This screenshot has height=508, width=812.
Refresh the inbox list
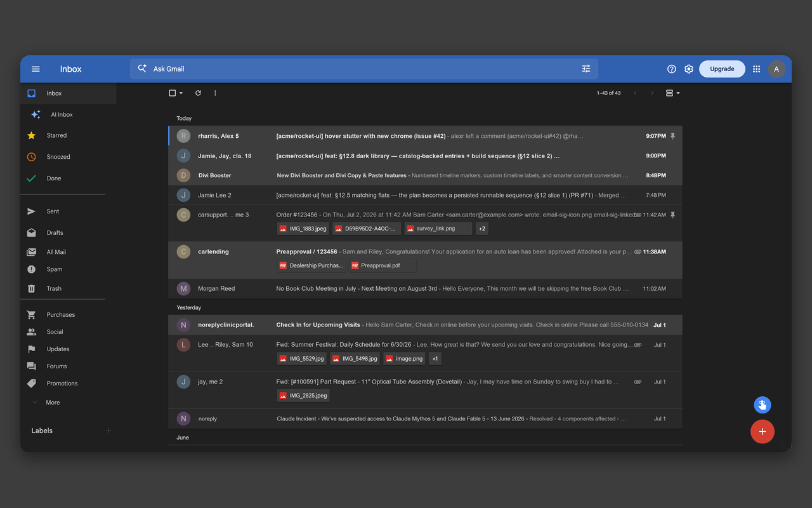tap(198, 93)
